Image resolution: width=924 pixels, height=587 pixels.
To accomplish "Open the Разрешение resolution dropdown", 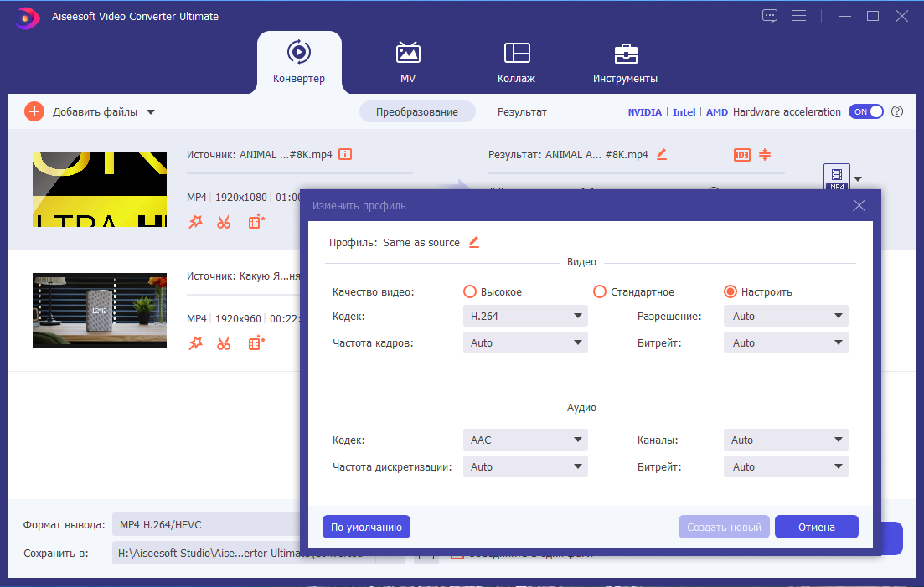I will point(786,317).
